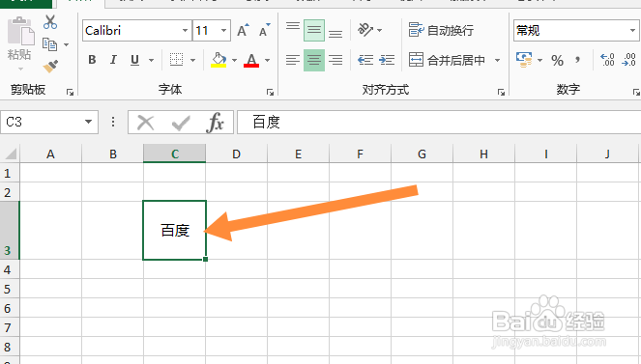Select column C header

pyautogui.click(x=175, y=154)
